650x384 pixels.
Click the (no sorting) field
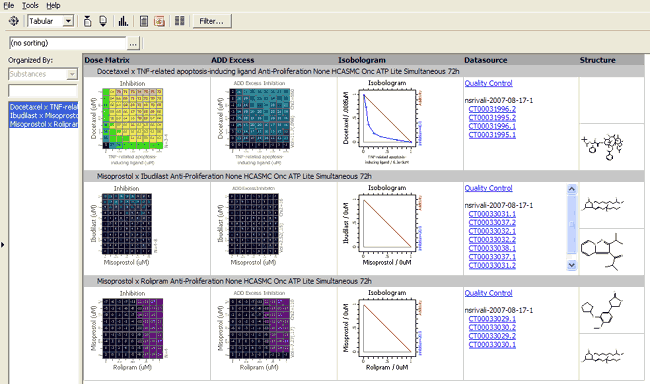pos(67,43)
